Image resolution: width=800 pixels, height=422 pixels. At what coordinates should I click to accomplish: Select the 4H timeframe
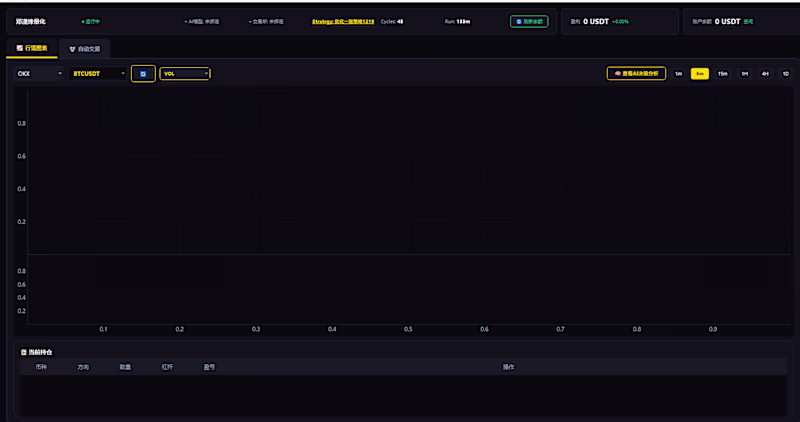coord(765,73)
